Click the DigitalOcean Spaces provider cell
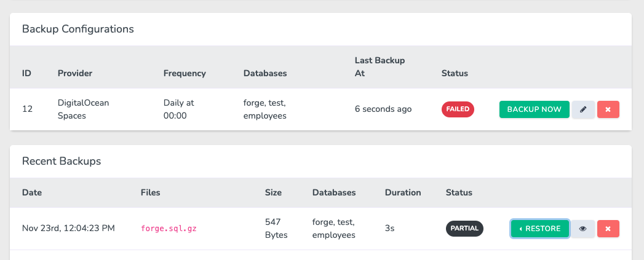 click(x=84, y=109)
